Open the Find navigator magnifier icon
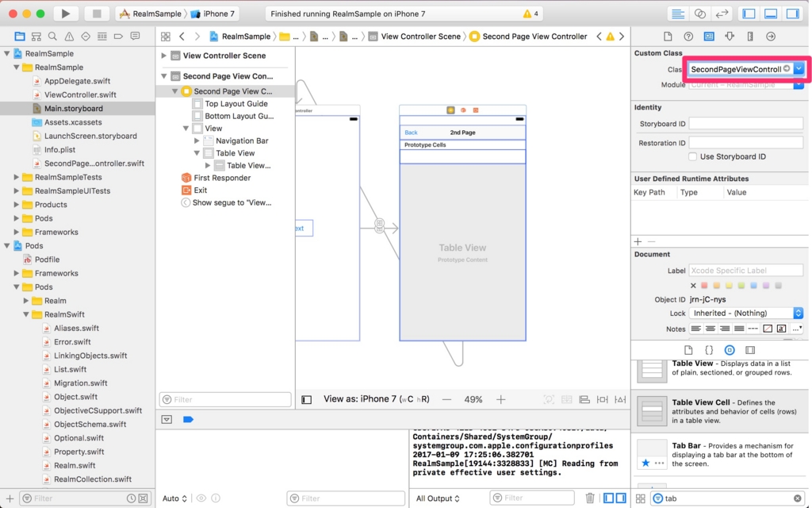This screenshot has height=508, width=812. pos(52,37)
